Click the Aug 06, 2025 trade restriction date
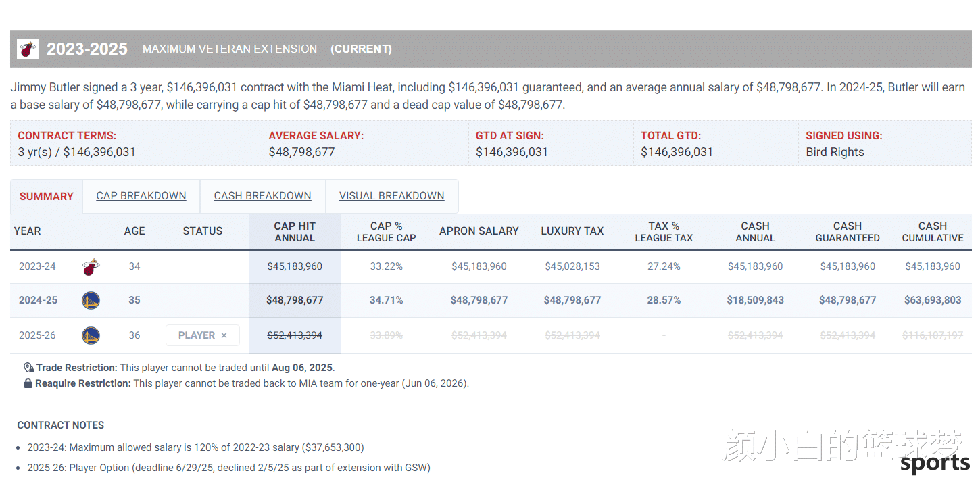This screenshot has height=484, width=980. tap(302, 368)
